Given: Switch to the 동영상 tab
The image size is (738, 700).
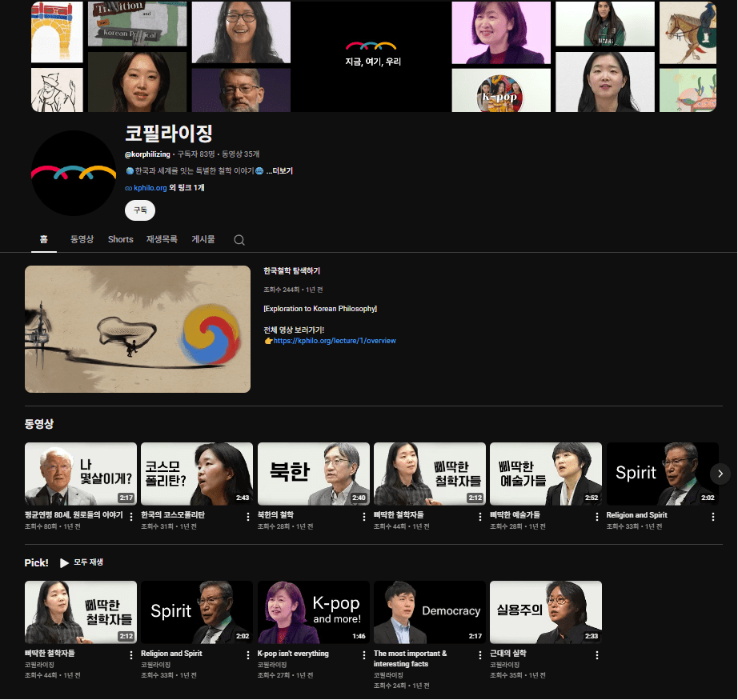Looking at the screenshot, I should coord(82,239).
